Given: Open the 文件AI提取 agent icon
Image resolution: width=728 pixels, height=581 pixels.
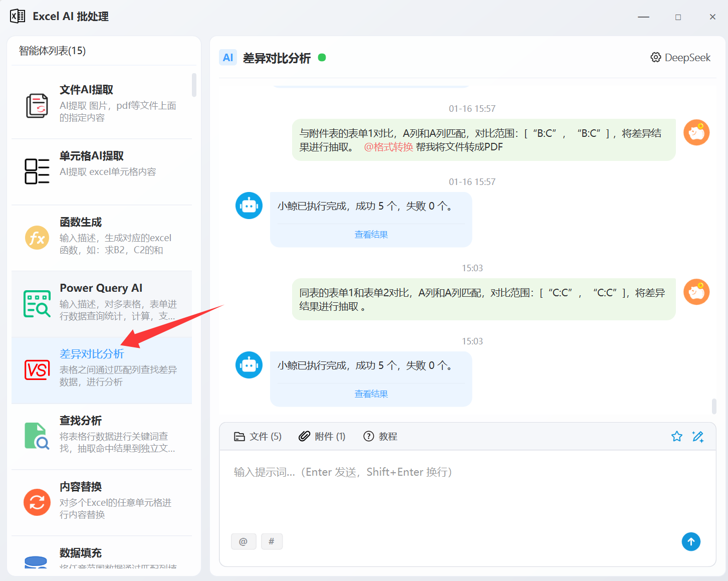Looking at the screenshot, I should tap(37, 106).
